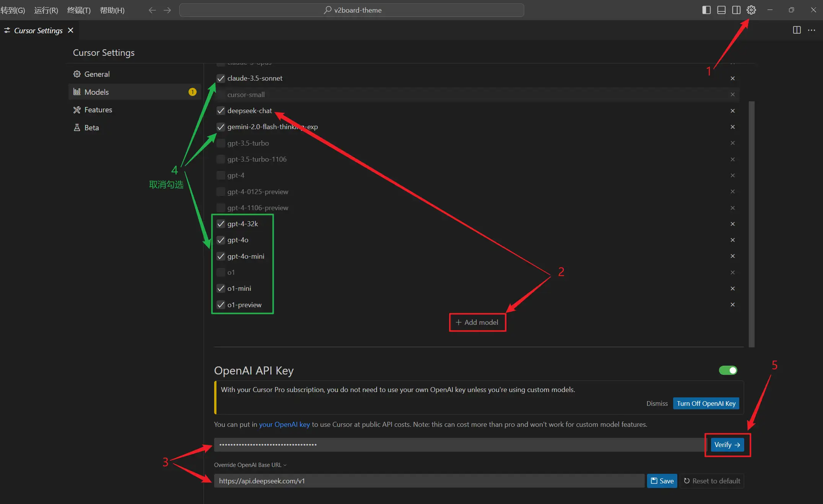This screenshot has width=823, height=504.
Task: Open the Beta settings section
Action: 92,127
